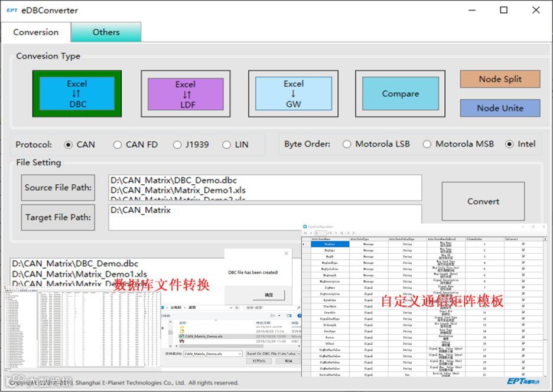Toggle InConvert checkbox in the MsgID row

click(523, 256)
